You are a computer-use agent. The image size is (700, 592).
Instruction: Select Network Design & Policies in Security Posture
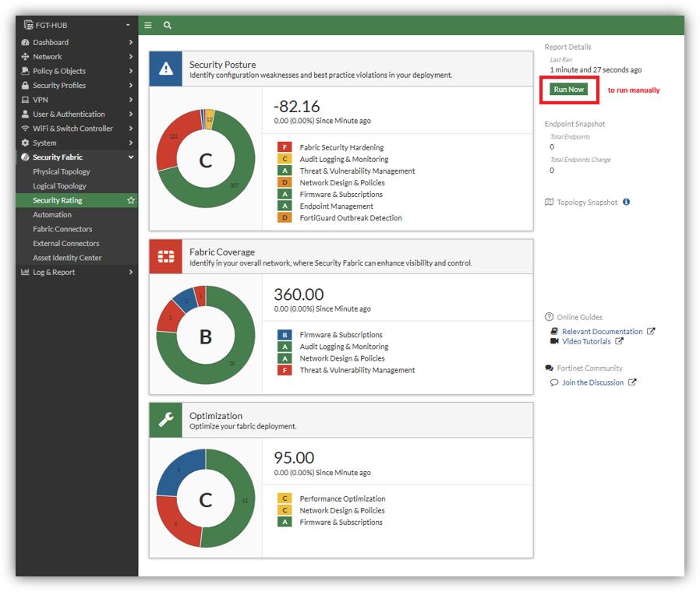(x=342, y=182)
